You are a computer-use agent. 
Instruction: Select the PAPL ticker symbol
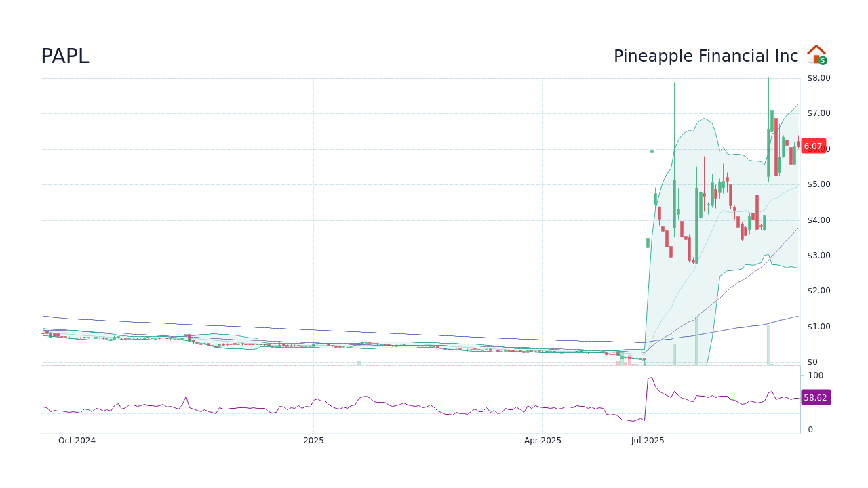[64, 57]
